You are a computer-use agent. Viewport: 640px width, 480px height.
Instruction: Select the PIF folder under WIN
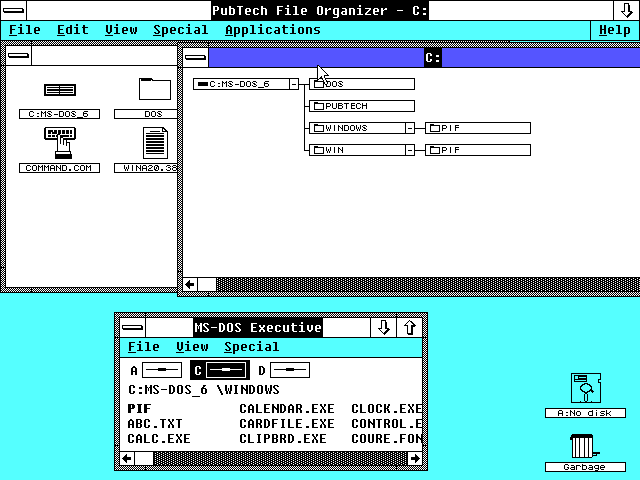(478, 150)
